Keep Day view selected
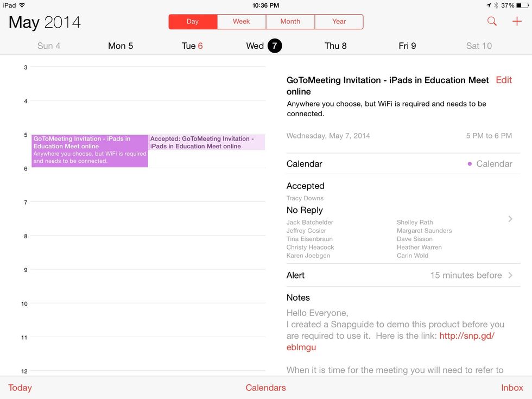 click(x=192, y=21)
